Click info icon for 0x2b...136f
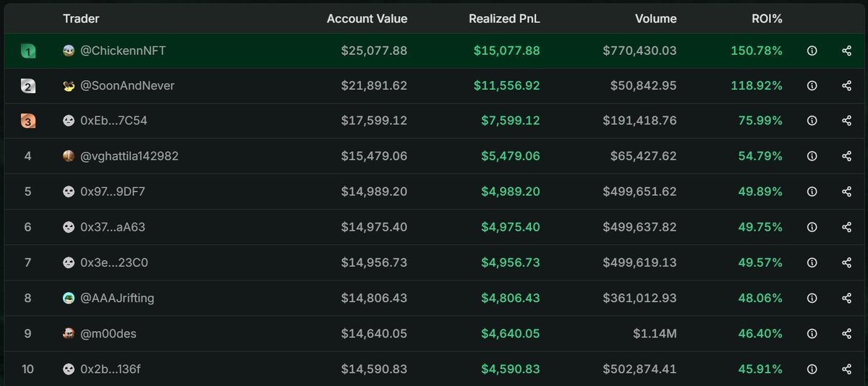This screenshot has height=386, width=868. point(812,369)
